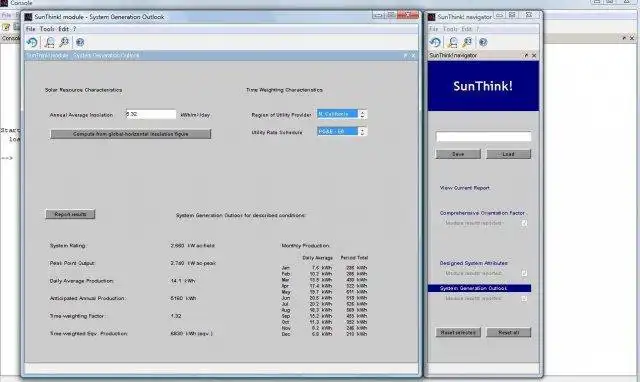
Task: Click the Utility Rate Schedule spinner arrows
Action: pos(362,132)
